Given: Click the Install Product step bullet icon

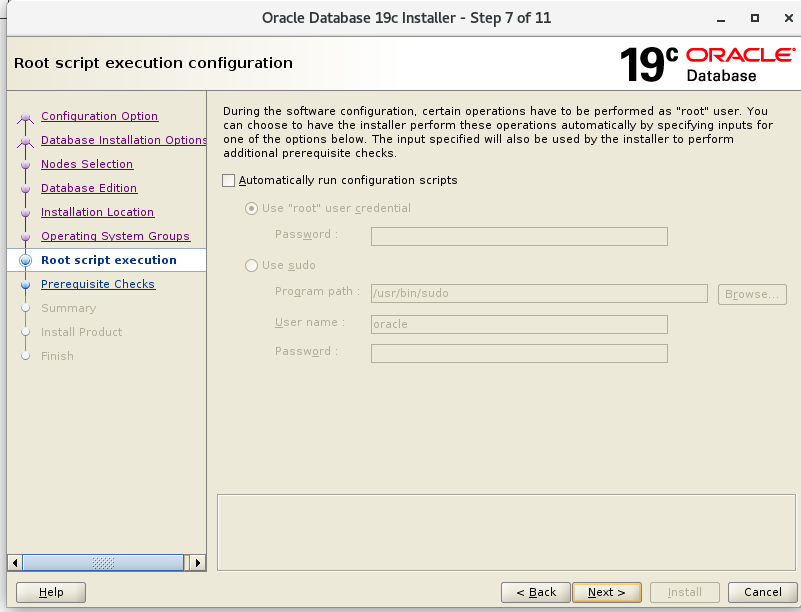Looking at the screenshot, I should [x=26, y=332].
